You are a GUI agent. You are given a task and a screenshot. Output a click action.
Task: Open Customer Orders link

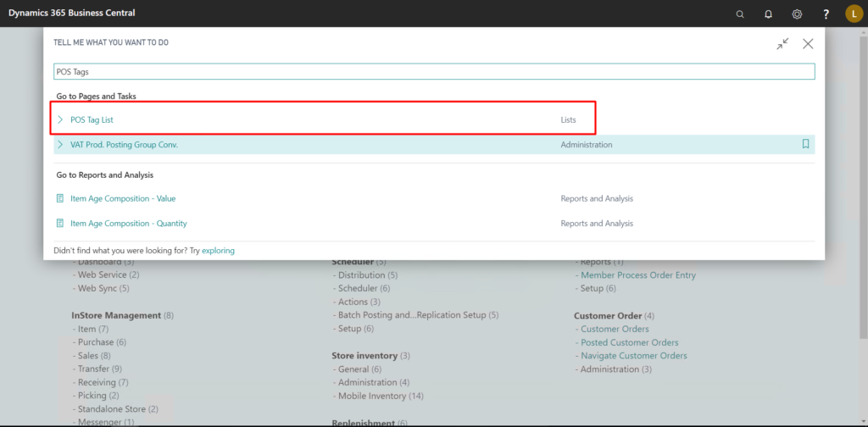point(615,329)
